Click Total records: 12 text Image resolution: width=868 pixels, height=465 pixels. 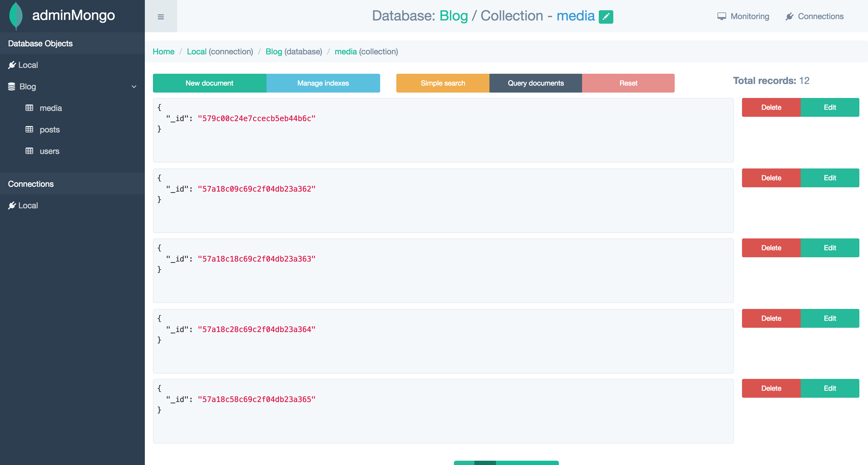pyautogui.click(x=771, y=81)
